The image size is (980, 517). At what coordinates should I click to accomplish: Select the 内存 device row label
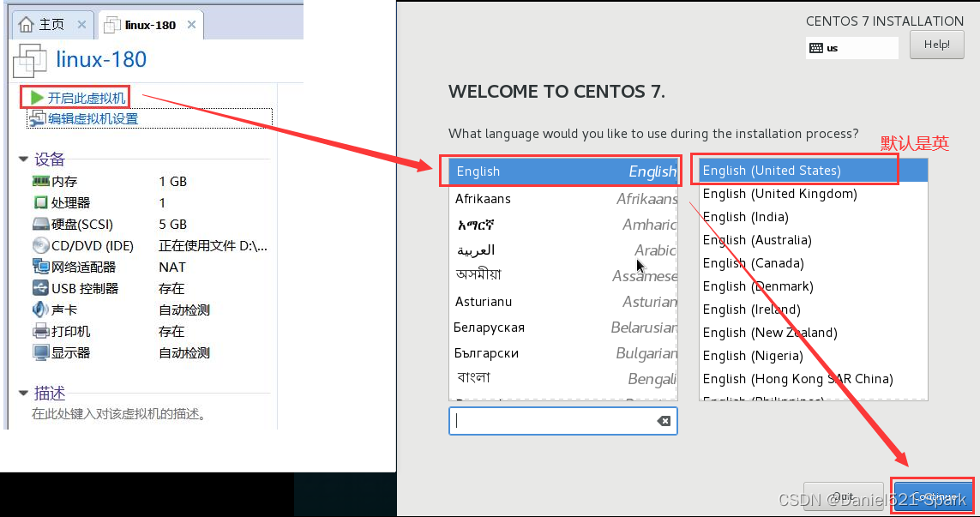pyautogui.click(x=64, y=181)
